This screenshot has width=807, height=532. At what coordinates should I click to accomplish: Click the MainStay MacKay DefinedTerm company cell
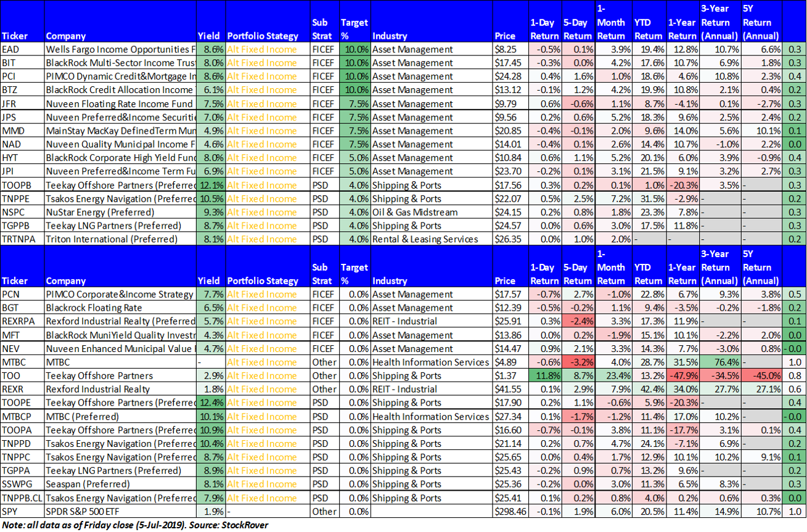click(120, 131)
